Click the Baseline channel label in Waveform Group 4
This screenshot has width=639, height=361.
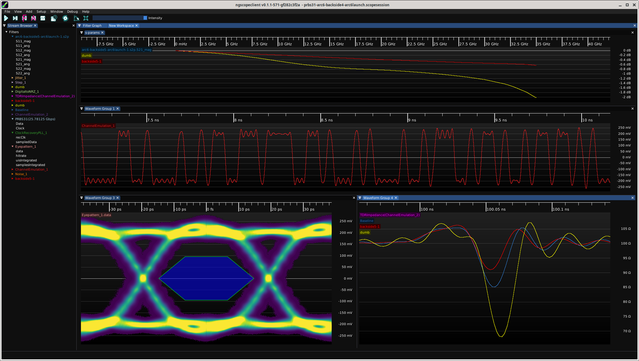click(366, 220)
